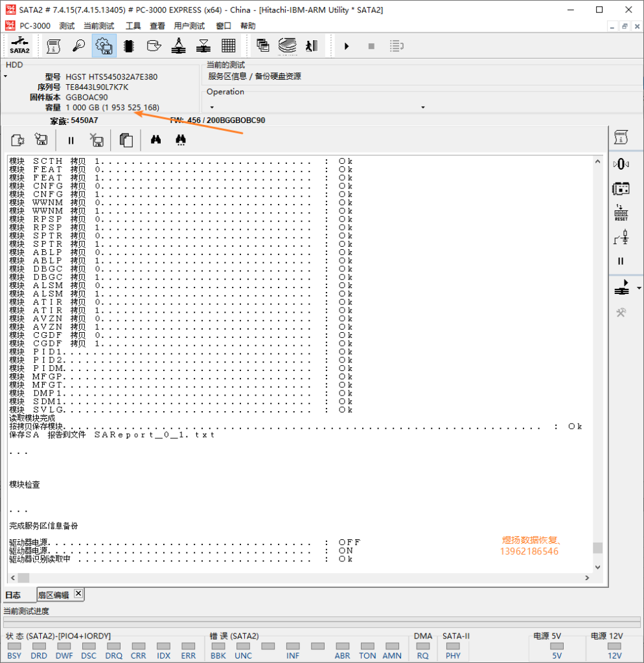Screen dimensions: 644x663
Task: Click the crossed tools icon in right sidebar
Action: [x=621, y=313]
